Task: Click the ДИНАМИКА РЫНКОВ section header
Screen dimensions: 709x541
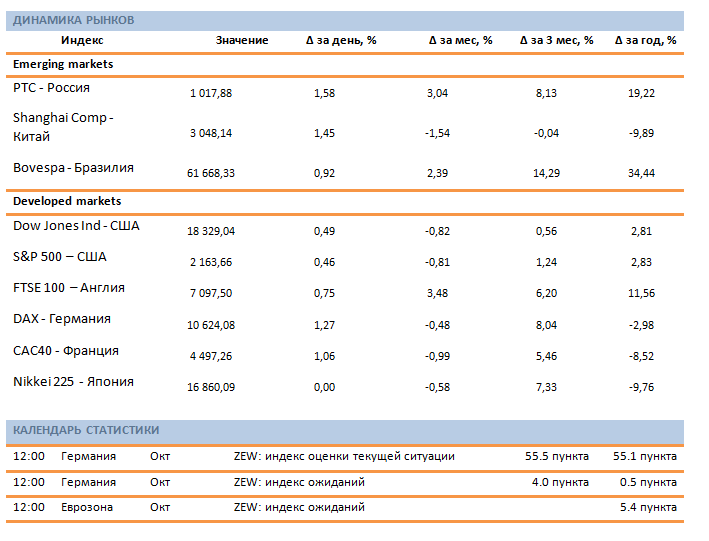Action: coord(74,20)
